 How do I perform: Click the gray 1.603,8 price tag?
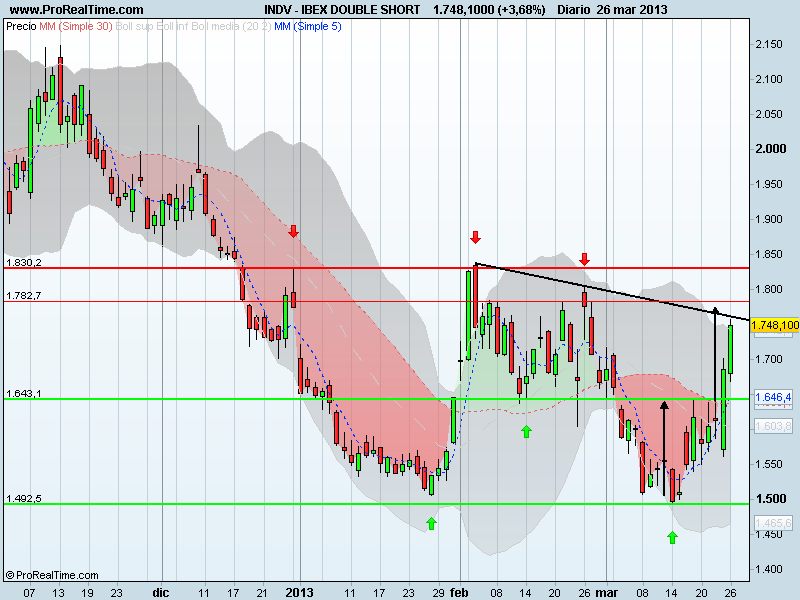click(x=773, y=426)
